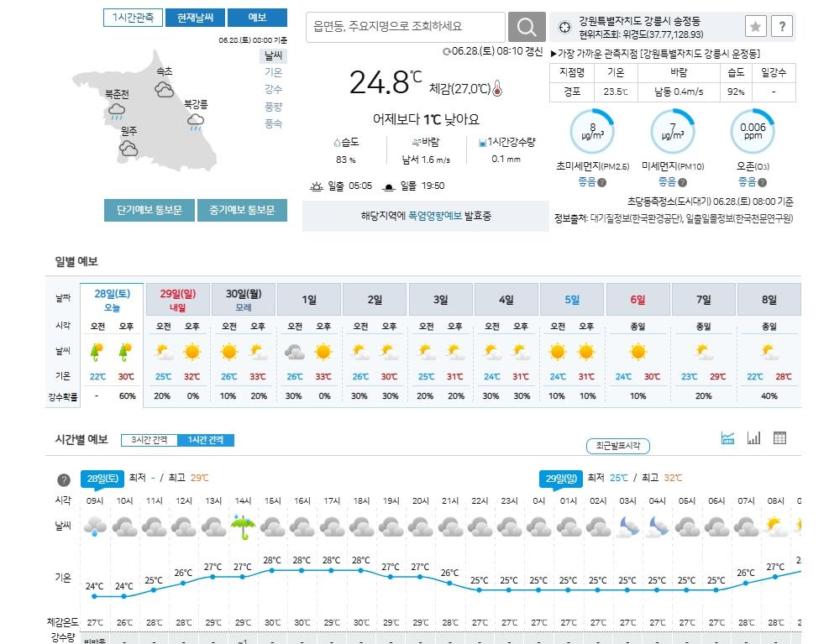This screenshot has width=829, height=644.
Task: Open the 폭염영향예보 link
Action: point(434,216)
